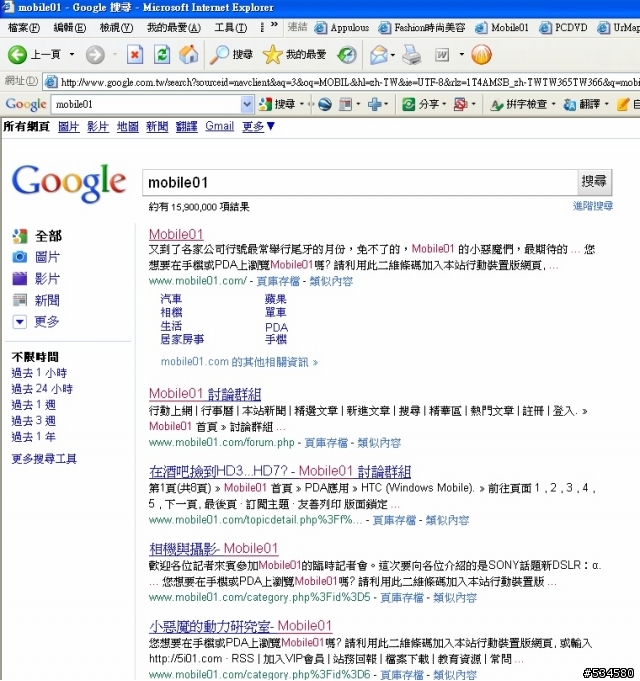This screenshot has height=681, width=640.
Task: Open 更多搜尋工具 in the sidebar
Action: pos(44,459)
